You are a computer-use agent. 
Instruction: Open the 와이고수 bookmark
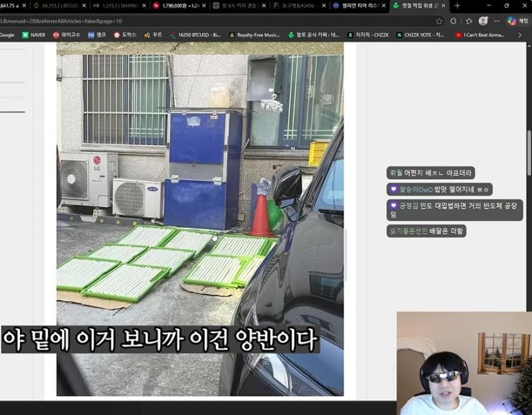[66, 35]
